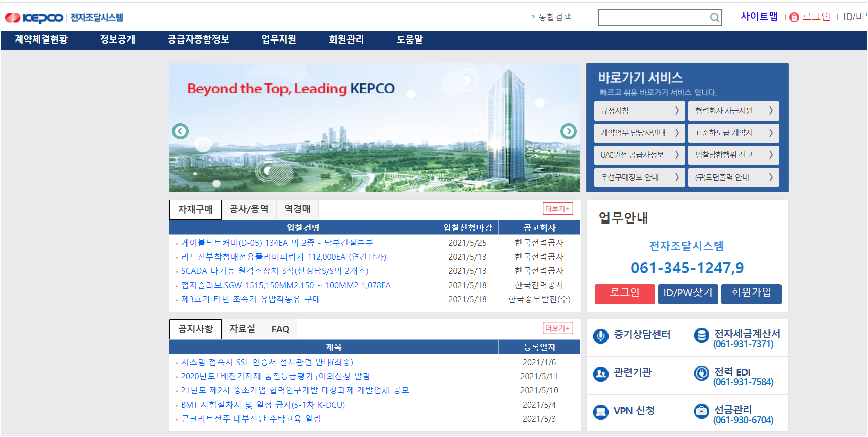Click 관련기관 text link
Viewport: 868px width, 437px height.
tap(632, 373)
